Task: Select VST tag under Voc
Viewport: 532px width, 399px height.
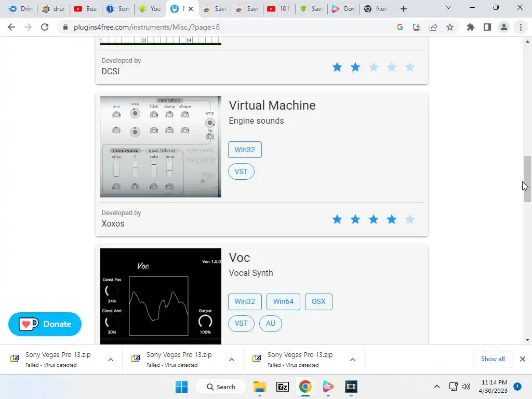Action: 241,323
